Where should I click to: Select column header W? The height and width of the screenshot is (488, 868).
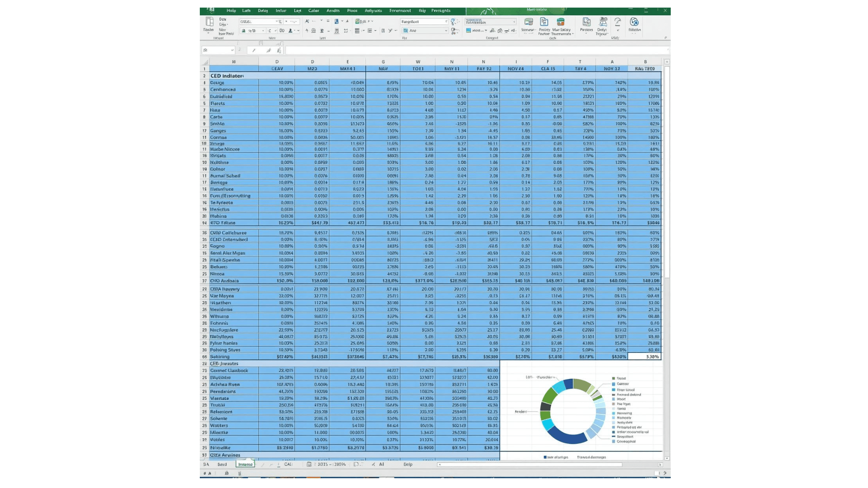[418, 61]
